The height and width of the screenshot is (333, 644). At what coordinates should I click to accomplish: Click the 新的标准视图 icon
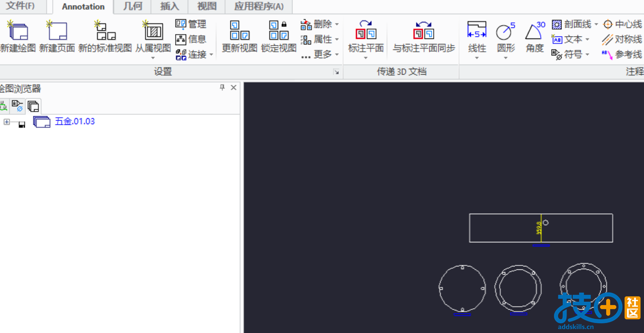(105, 31)
